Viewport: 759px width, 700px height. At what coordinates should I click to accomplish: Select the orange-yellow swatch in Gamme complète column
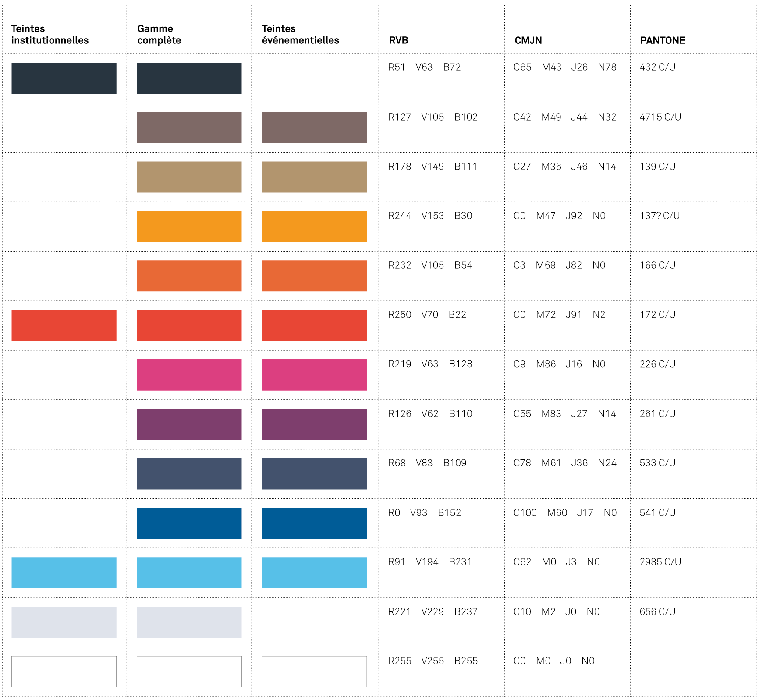pyautogui.click(x=189, y=226)
